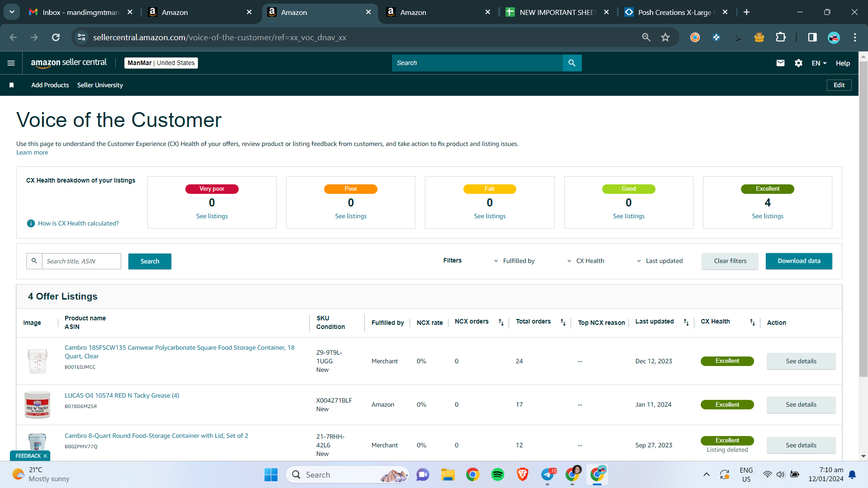Open File Explorer from the taskbar

point(448,474)
